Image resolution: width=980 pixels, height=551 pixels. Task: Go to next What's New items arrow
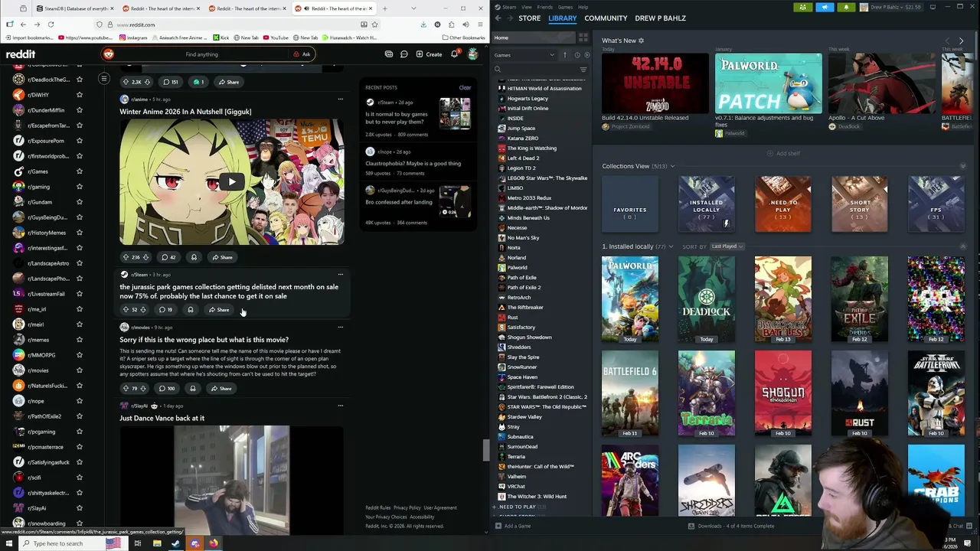(961, 41)
